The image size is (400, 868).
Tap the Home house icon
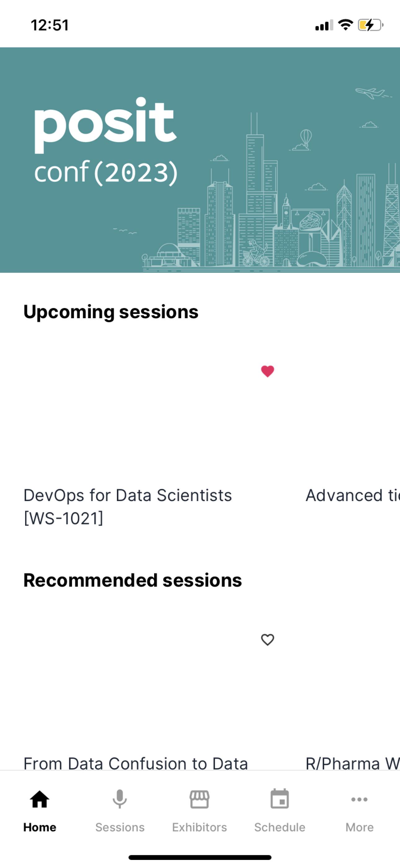(x=39, y=799)
